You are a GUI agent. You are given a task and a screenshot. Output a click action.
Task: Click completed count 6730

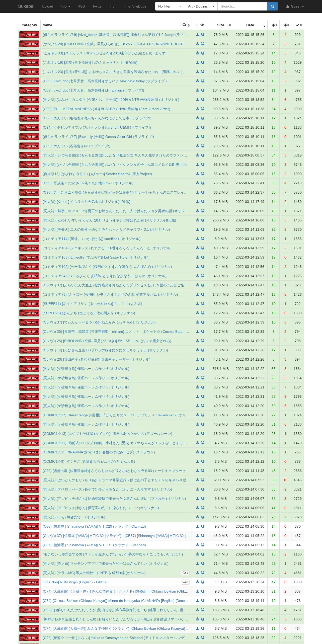coord(298,229)
